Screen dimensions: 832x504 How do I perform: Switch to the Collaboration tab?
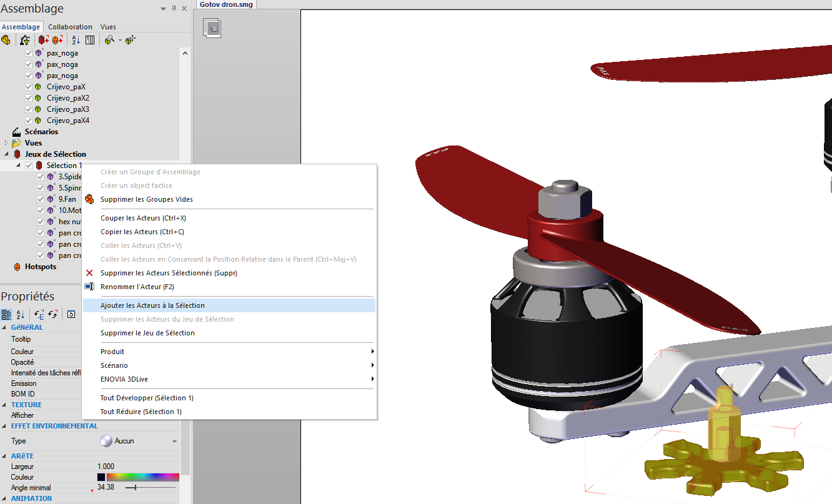click(70, 27)
